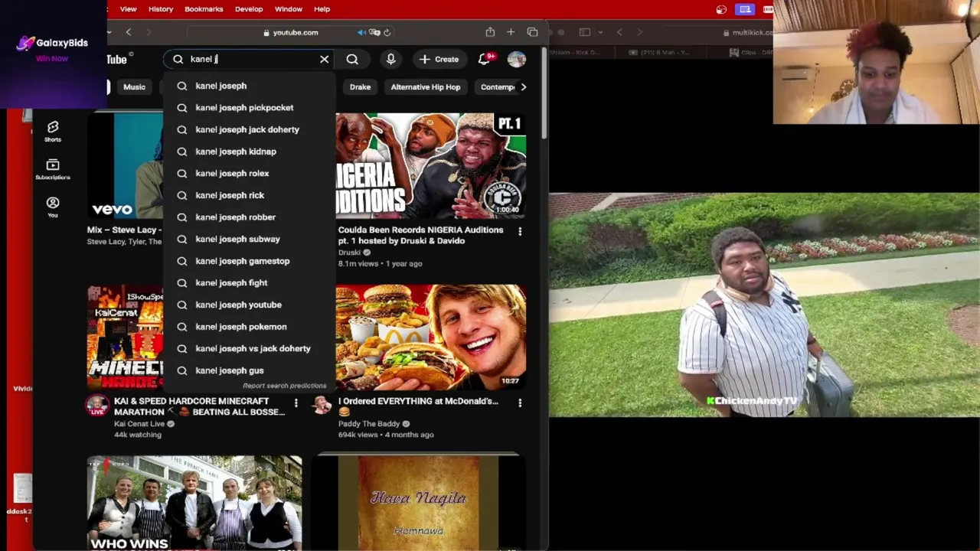Click 'Report search predictions' link
The width and height of the screenshot is (980, 551).
[284, 386]
